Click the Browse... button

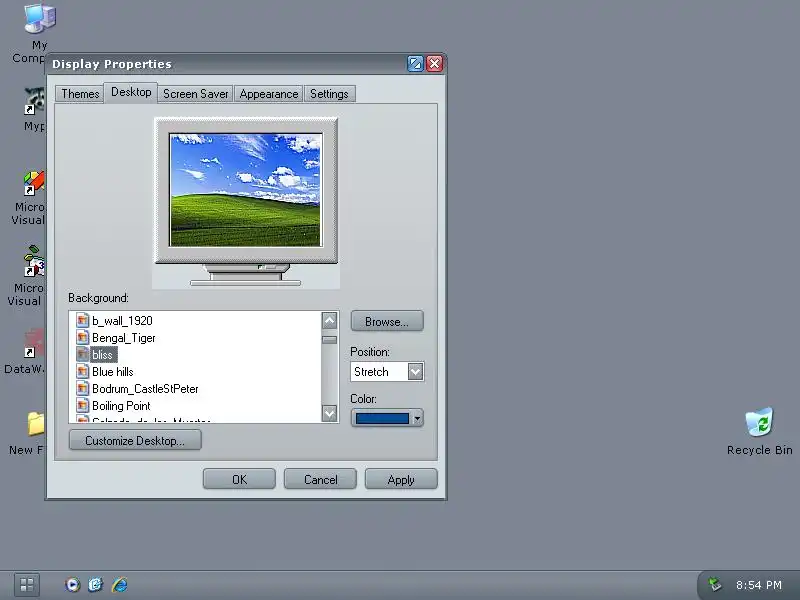coord(387,322)
